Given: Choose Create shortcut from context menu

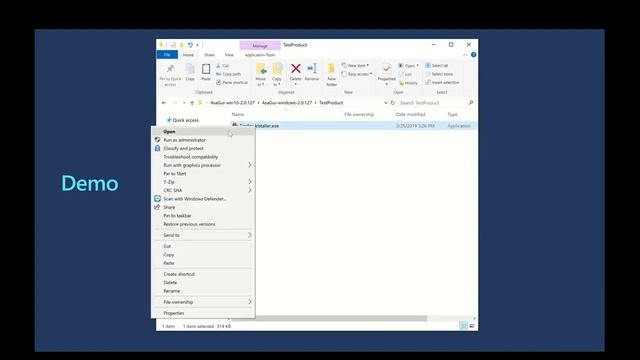Looking at the screenshot, I should pyautogui.click(x=203, y=274).
